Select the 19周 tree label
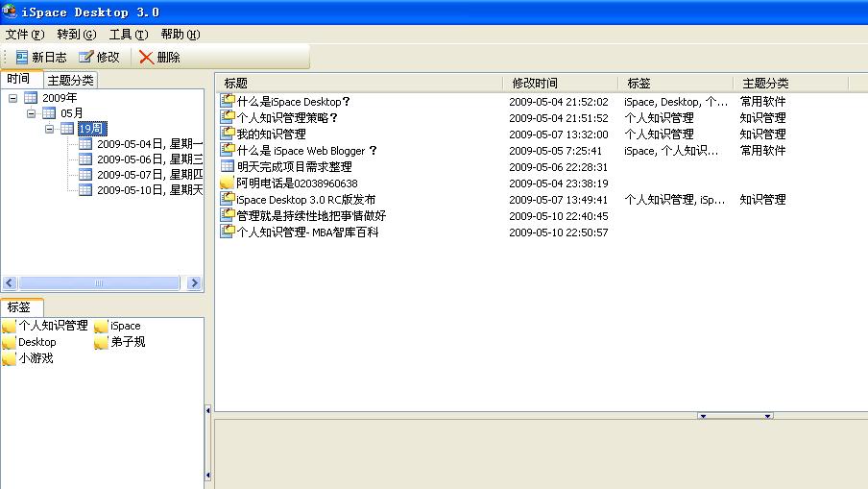Screen dimensions: 868x489 [91, 129]
